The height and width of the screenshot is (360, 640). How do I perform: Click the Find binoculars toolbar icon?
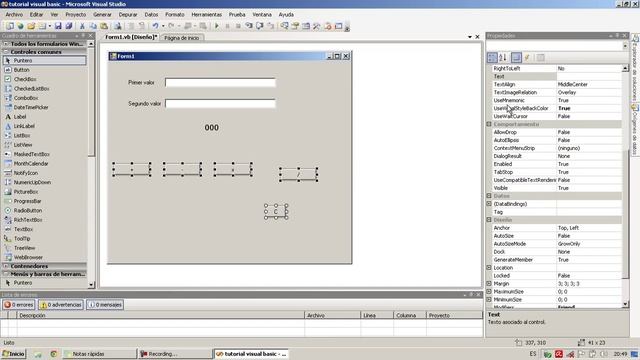tap(118, 26)
